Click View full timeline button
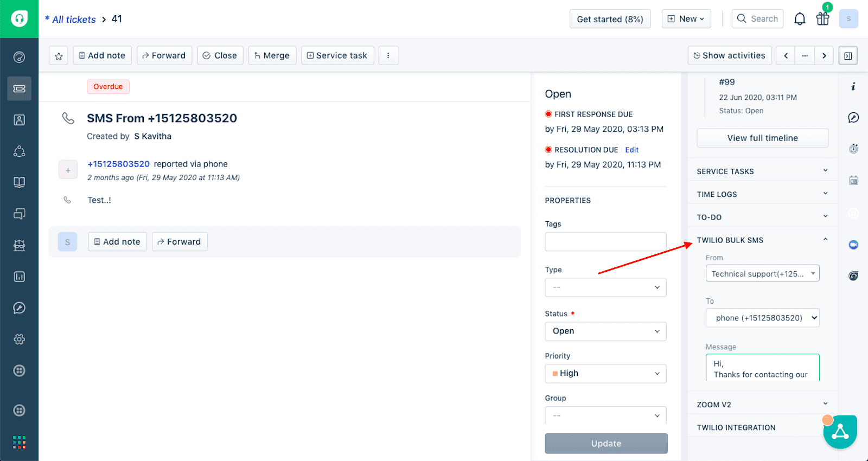The width and height of the screenshot is (868, 461). (x=762, y=138)
